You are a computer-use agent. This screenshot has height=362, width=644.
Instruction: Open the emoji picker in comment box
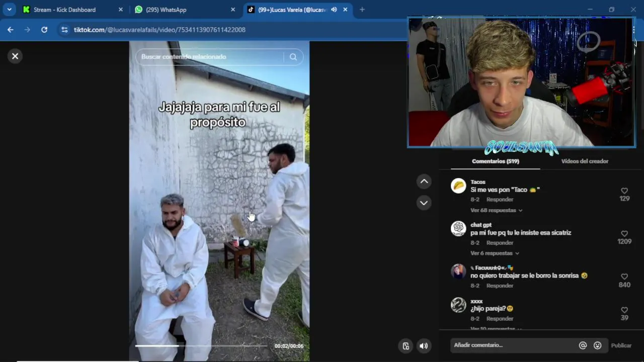597,345
